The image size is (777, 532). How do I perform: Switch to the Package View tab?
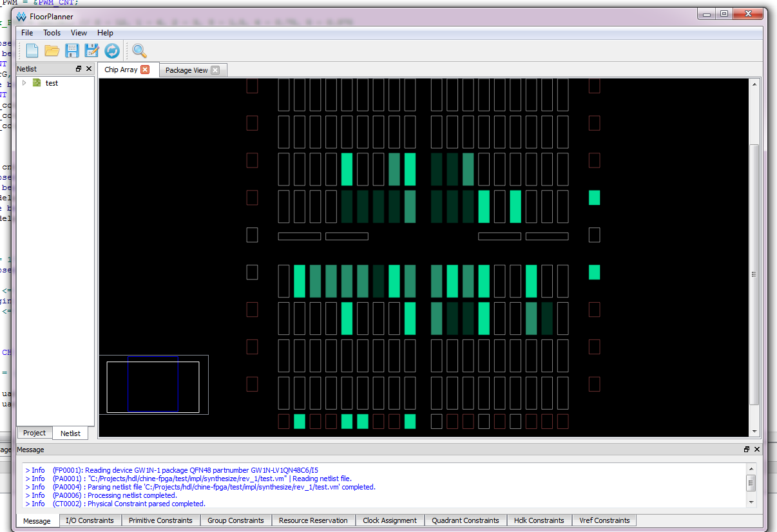pyautogui.click(x=186, y=70)
